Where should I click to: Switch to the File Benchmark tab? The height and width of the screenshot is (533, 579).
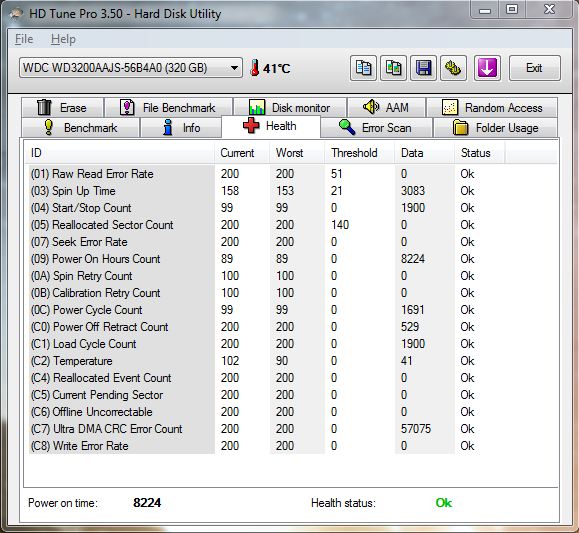[x=168, y=108]
